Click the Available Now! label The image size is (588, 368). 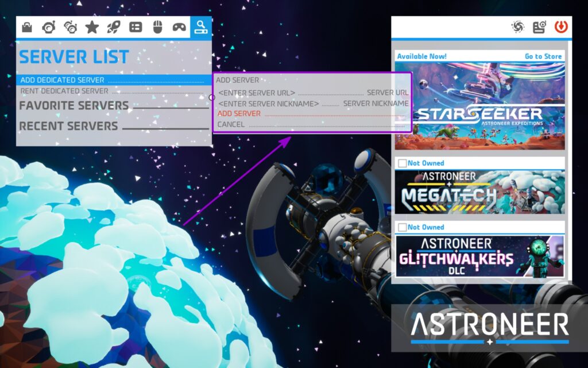(x=422, y=56)
